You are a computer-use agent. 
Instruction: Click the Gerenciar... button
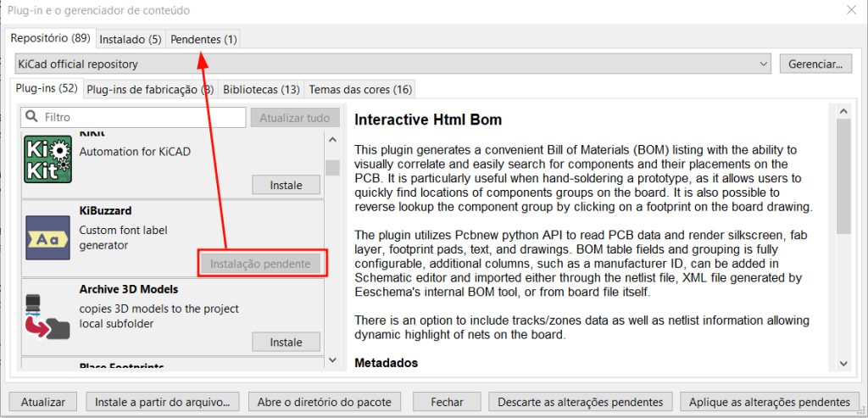(x=815, y=64)
